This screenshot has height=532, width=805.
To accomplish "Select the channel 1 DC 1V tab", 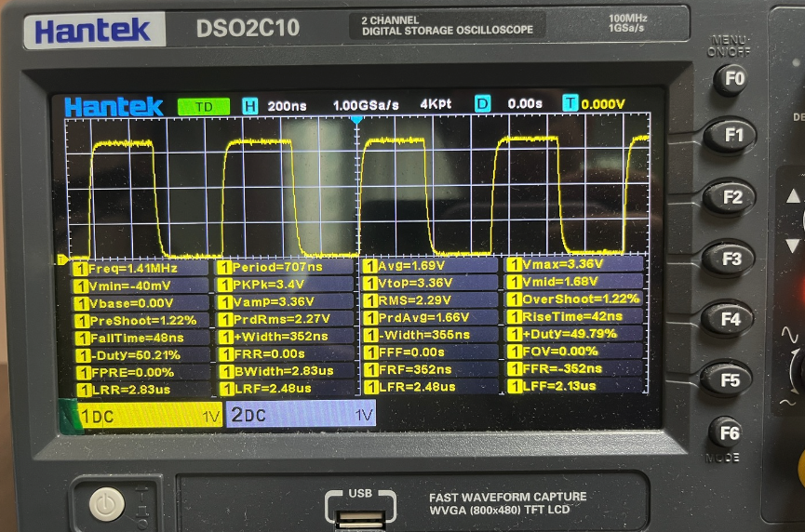I will [x=150, y=416].
